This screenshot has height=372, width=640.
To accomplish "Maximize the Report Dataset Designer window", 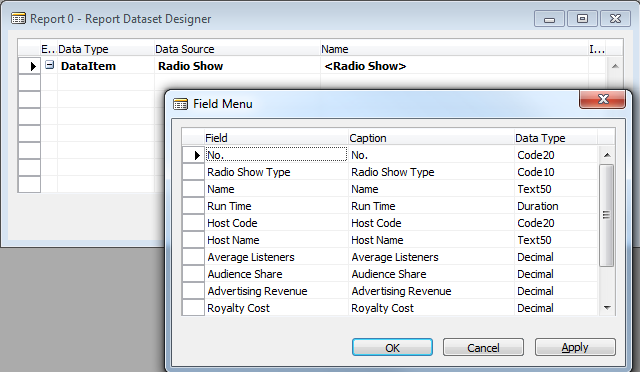I will [582, 18].
